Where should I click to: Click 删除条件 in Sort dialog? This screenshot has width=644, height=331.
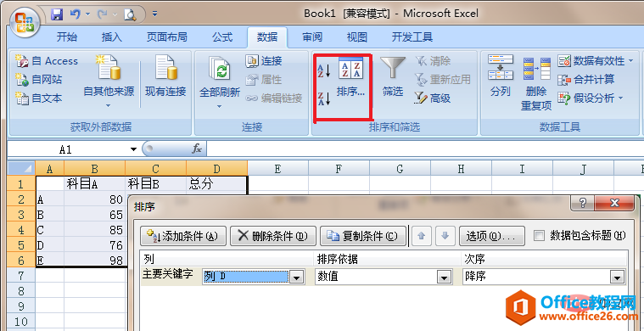click(272, 236)
